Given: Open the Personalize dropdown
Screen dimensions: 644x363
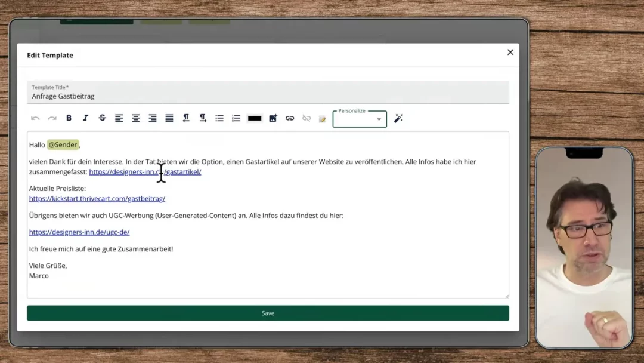Looking at the screenshot, I should tap(360, 119).
